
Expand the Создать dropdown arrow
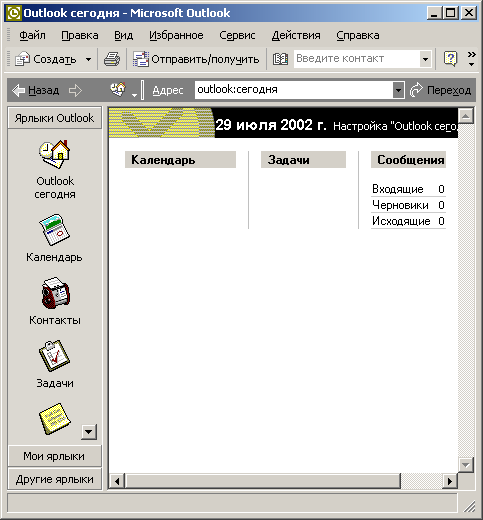(x=88, y=59)
